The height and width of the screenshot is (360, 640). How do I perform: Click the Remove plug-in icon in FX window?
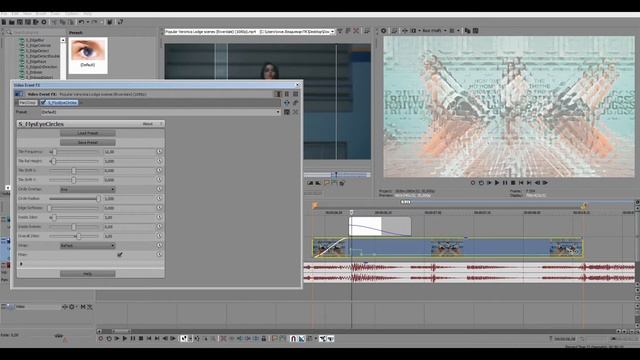click(296, 103)
